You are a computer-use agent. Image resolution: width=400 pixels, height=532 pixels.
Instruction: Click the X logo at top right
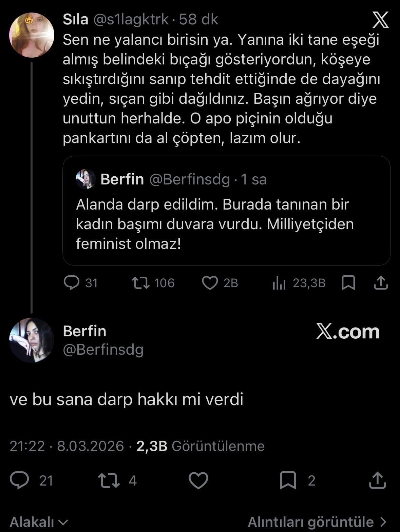click(x=381, y=20)
